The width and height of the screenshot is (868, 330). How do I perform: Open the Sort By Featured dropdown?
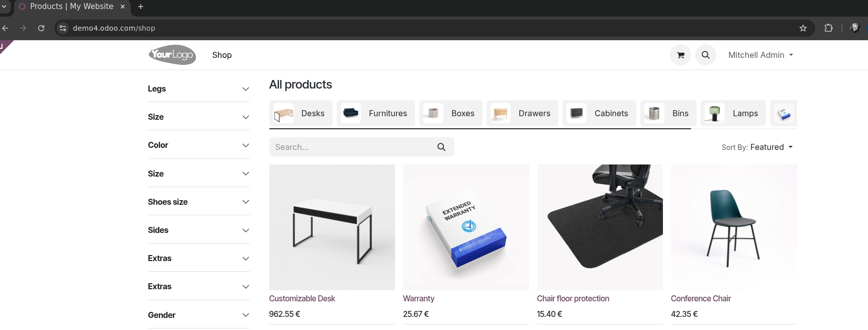pos(757,147)
